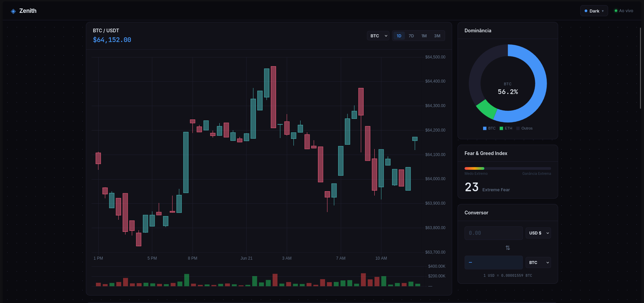Open the Dark theme dropdown
The width and height of the screenshot is (644, 303).
[594, 11]
